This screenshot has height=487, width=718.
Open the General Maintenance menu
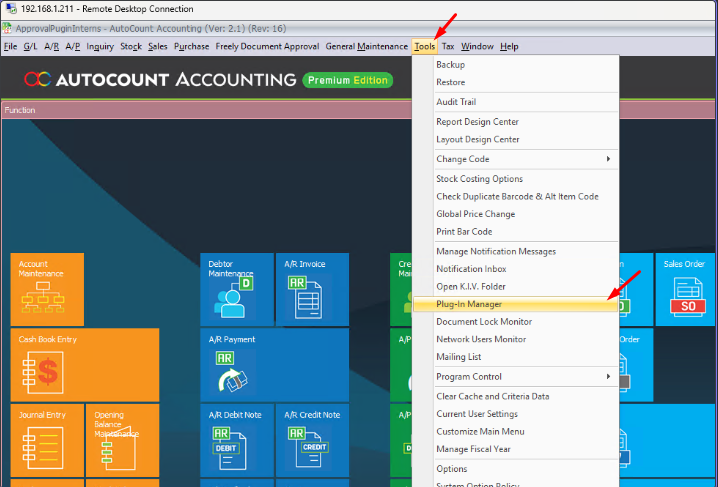pos(366,46)
